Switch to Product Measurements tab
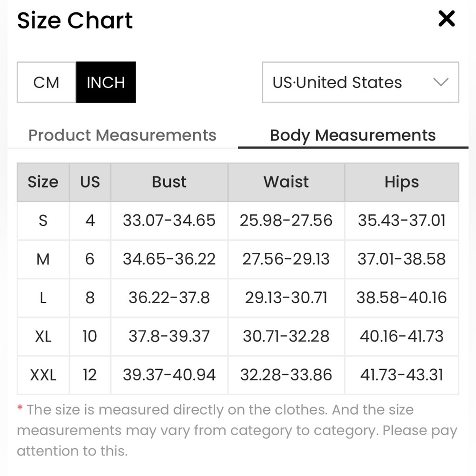Image resolution: width=476 pixels, height=476 pixels. coord(122,135)
